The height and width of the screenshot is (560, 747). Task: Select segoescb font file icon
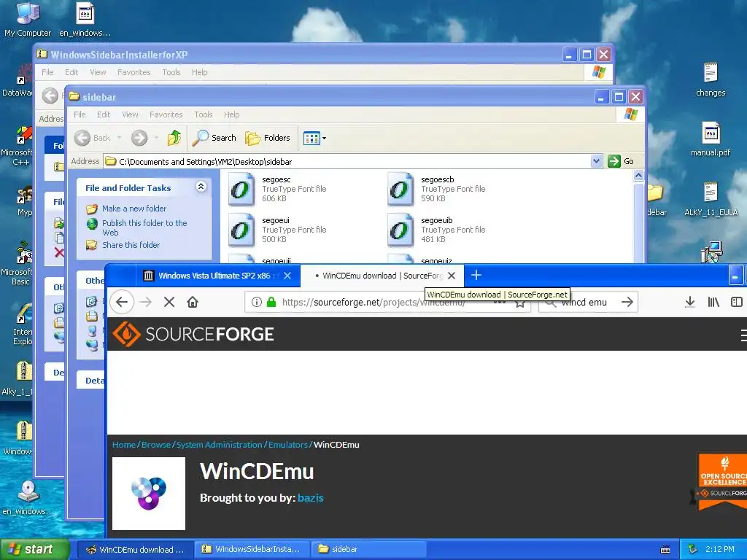400,189
